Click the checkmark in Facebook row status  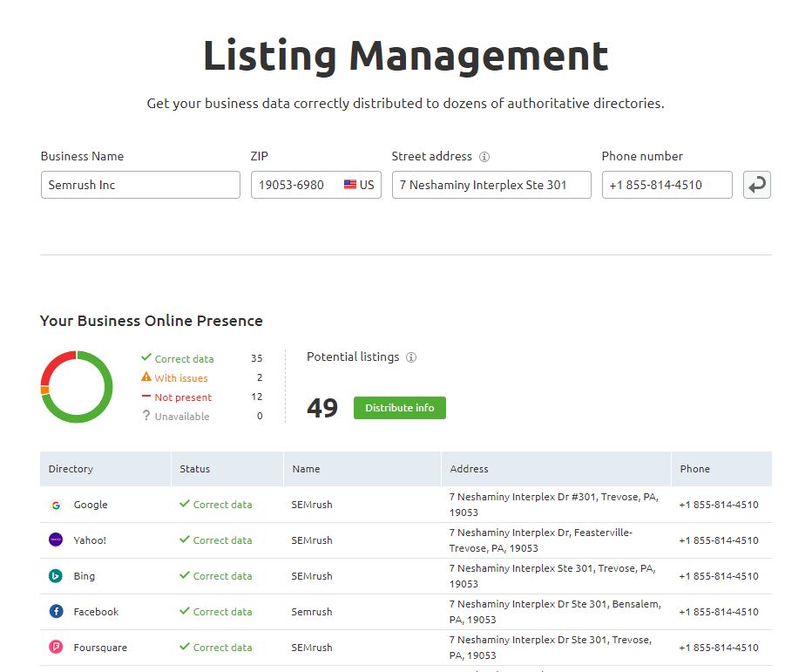pos(185,611)
